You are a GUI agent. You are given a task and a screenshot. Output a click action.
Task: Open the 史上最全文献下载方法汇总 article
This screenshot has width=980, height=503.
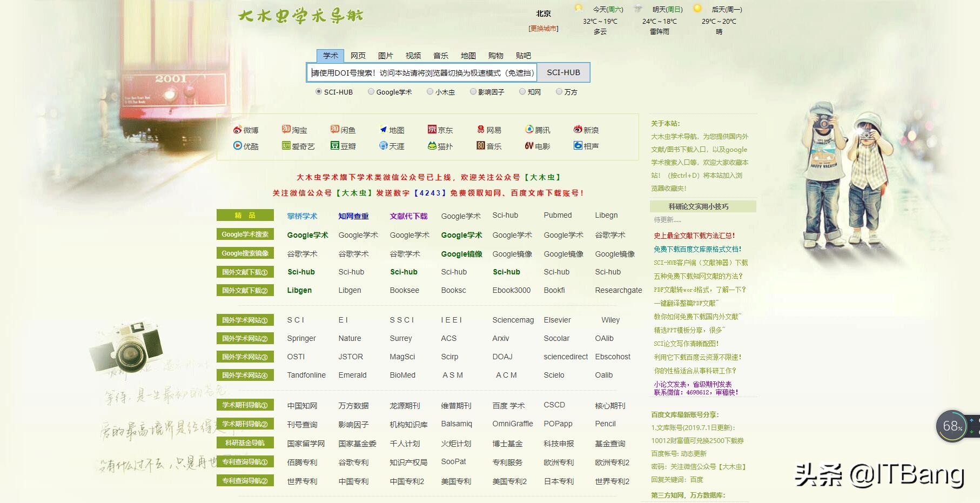point(694,236)
